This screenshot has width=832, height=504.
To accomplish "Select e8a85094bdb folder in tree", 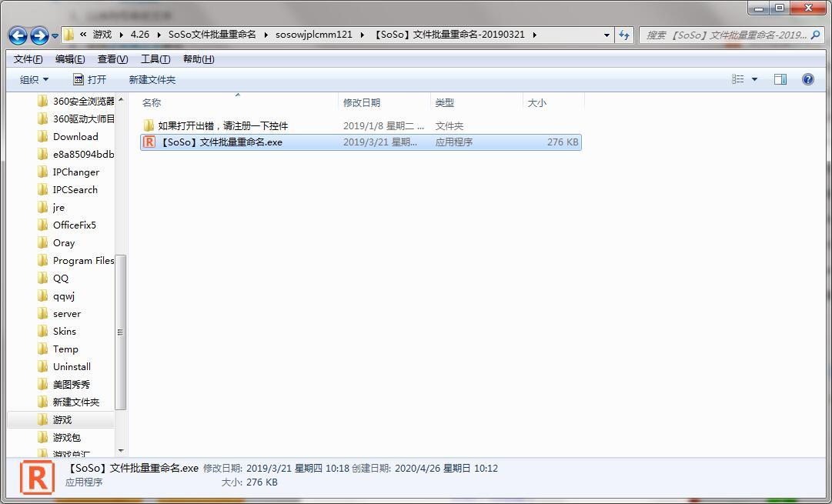I will pyautogui.click(x=75, y=155).
